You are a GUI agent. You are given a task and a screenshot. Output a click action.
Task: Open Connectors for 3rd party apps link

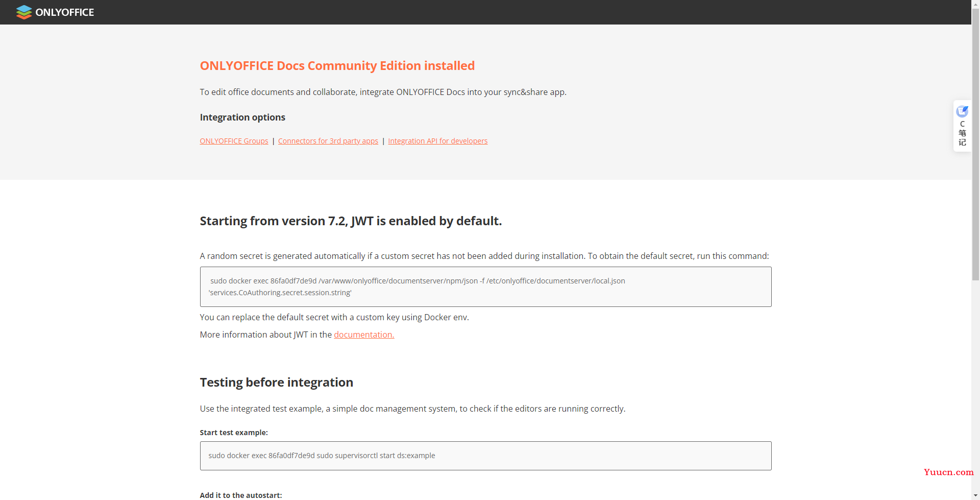(x=328, y=141)
